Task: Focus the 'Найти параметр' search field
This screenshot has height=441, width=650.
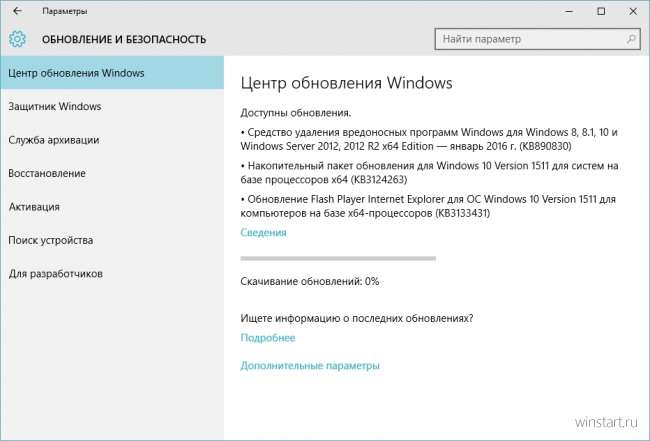Action: pos(537,39)
